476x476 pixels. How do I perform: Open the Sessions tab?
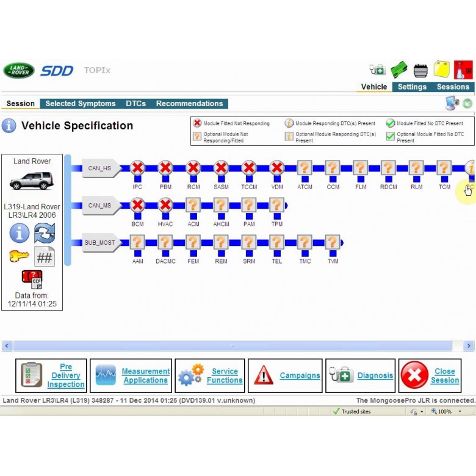point(453,87)
